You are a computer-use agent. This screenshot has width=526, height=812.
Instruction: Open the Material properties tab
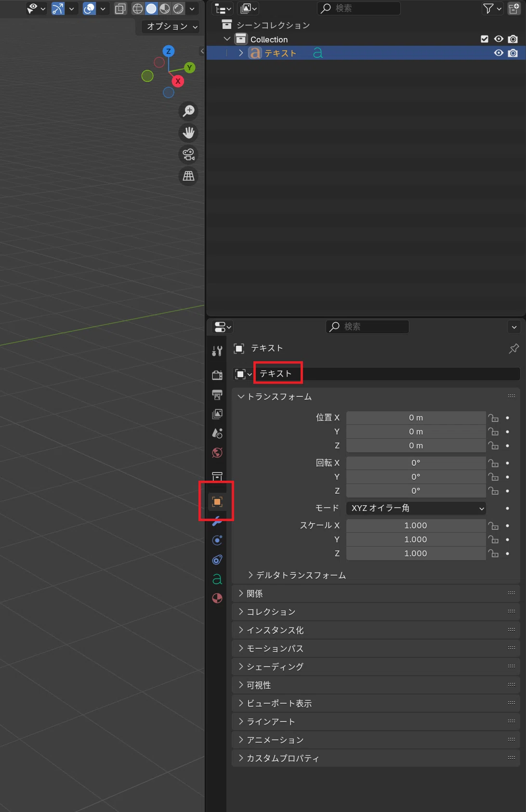(x=217, y=598)
